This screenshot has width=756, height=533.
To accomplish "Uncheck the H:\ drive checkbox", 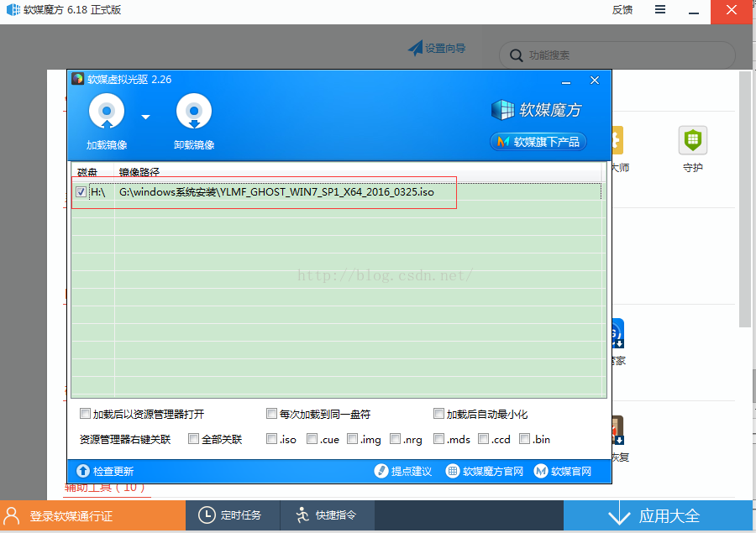I will pos(81,192).
